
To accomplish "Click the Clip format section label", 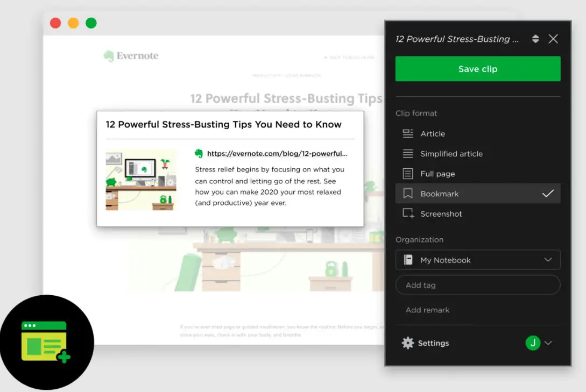I will click(416, 113).
